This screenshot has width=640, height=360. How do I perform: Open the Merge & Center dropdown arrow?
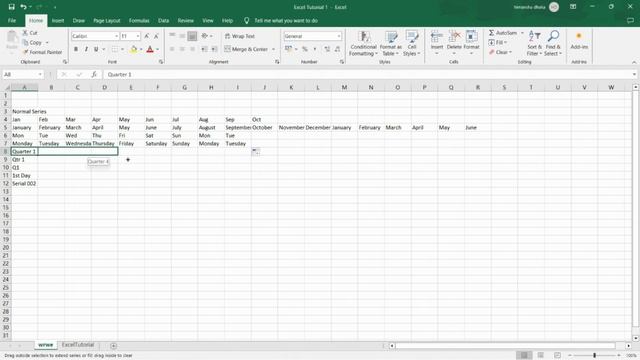[x=273, y=49]
